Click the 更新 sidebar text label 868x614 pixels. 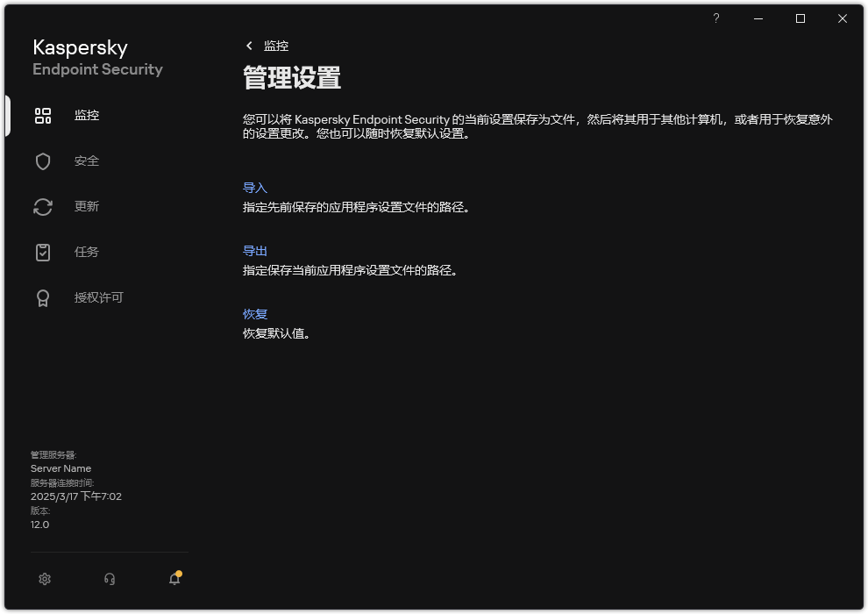[86, 206]
